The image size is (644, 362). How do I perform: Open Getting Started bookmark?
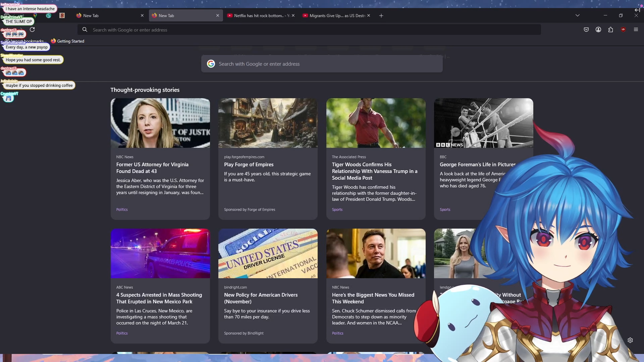pos(67,41)
